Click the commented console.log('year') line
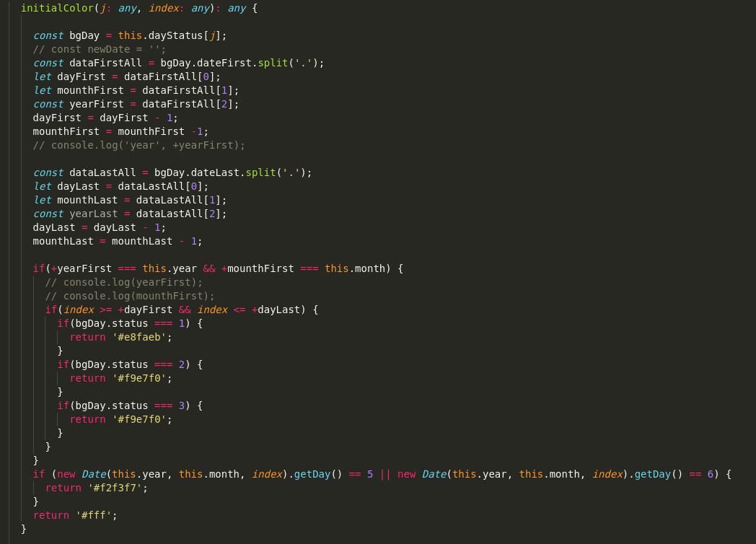Screen dimensions: 756x544 click(139, 145)
